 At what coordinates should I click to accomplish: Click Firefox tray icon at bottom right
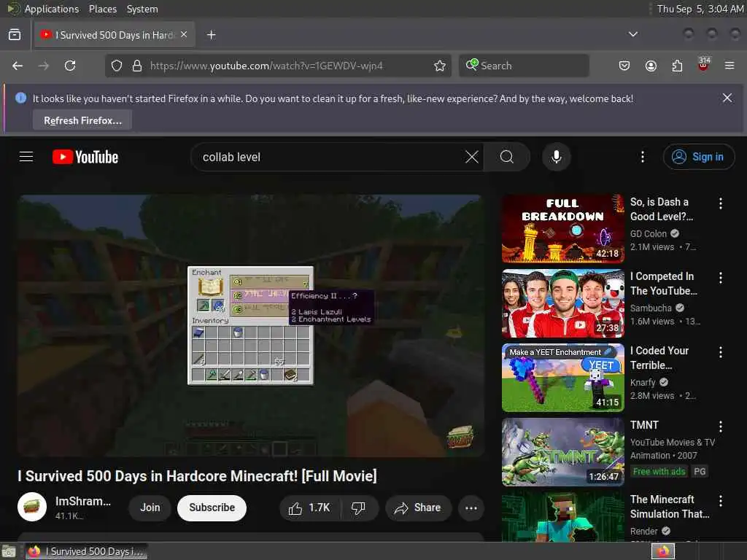click(663, 551)
